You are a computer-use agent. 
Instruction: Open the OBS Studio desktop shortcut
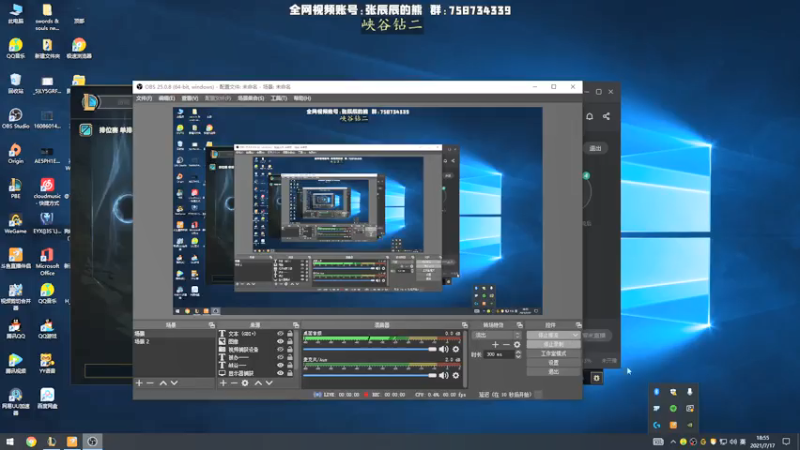coord(15,118)
